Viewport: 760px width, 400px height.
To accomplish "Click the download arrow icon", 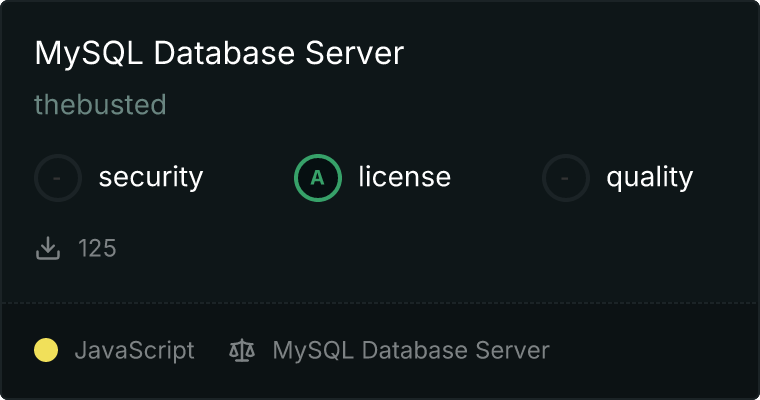I will click(x=48, y=248).
